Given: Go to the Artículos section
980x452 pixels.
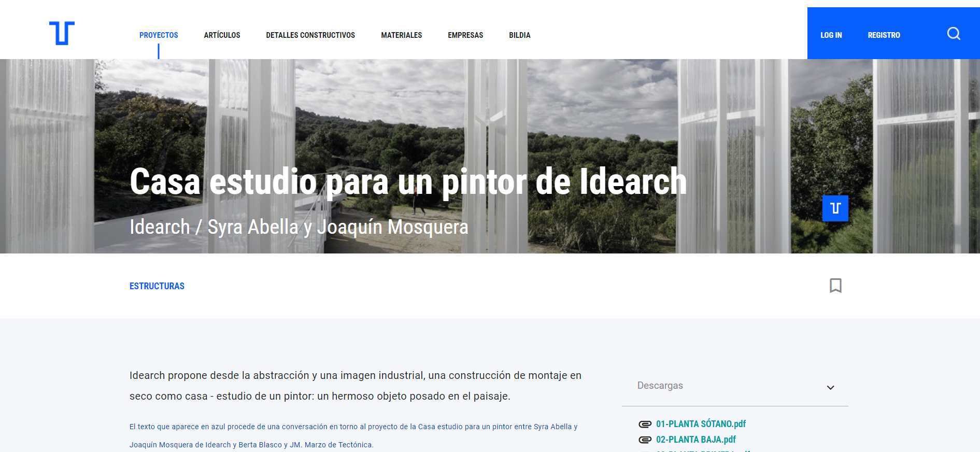Looking at the screenshot, I should (222, 35).
